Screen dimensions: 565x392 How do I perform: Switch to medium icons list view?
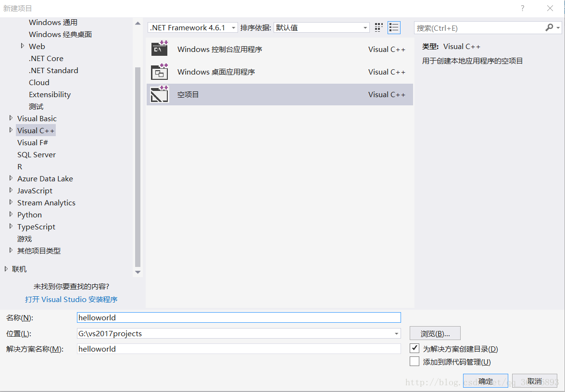pyautogui.click(x=394, y=28)
